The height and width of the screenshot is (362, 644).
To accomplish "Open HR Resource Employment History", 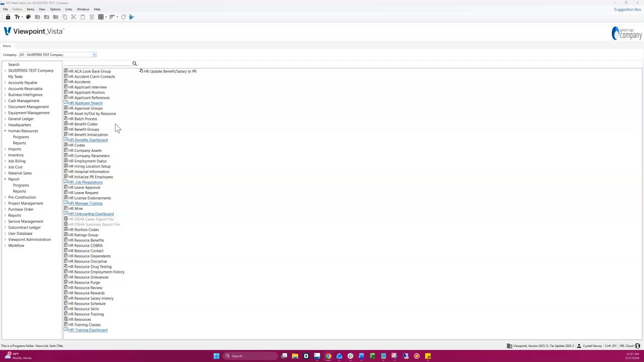I will click(96, 272).
